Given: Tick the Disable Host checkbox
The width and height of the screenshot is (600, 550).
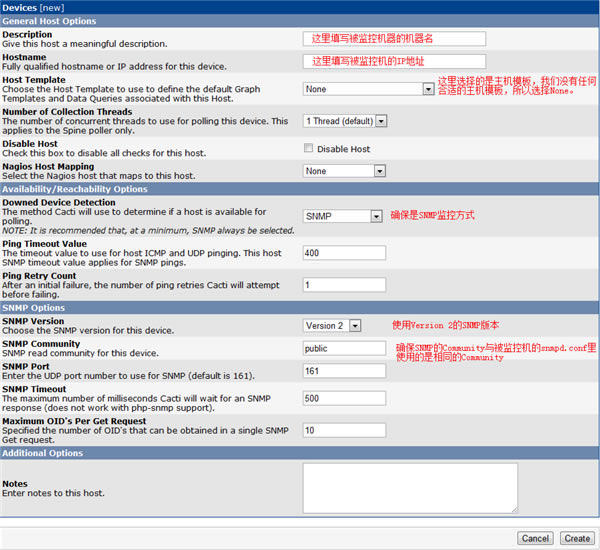Looking at the screenshot, I should coord(308,148).
